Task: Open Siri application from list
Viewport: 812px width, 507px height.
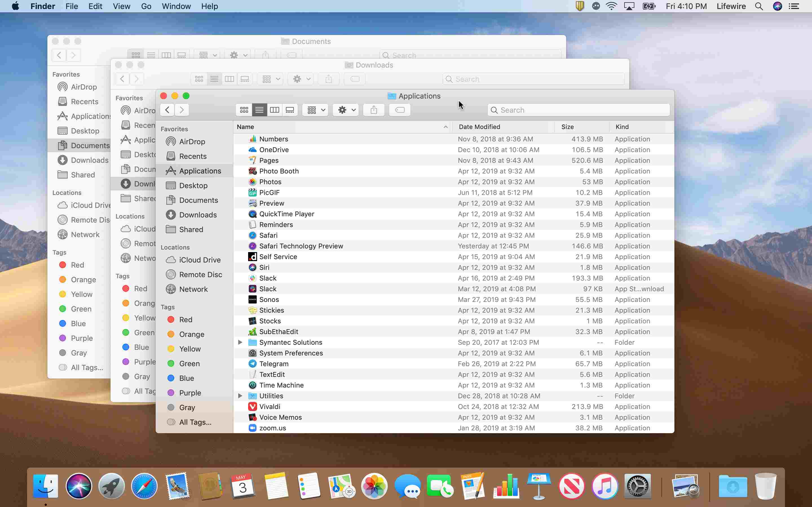Action: pos(264,268)
